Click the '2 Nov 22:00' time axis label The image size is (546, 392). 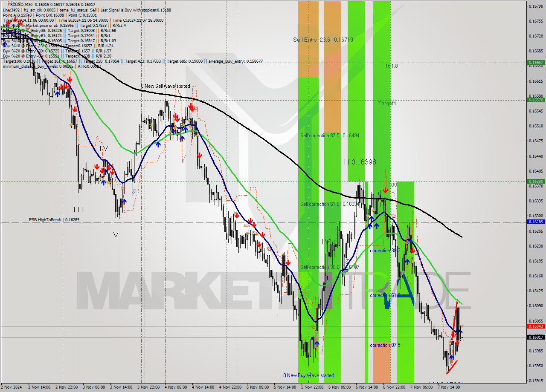(66, 387)
